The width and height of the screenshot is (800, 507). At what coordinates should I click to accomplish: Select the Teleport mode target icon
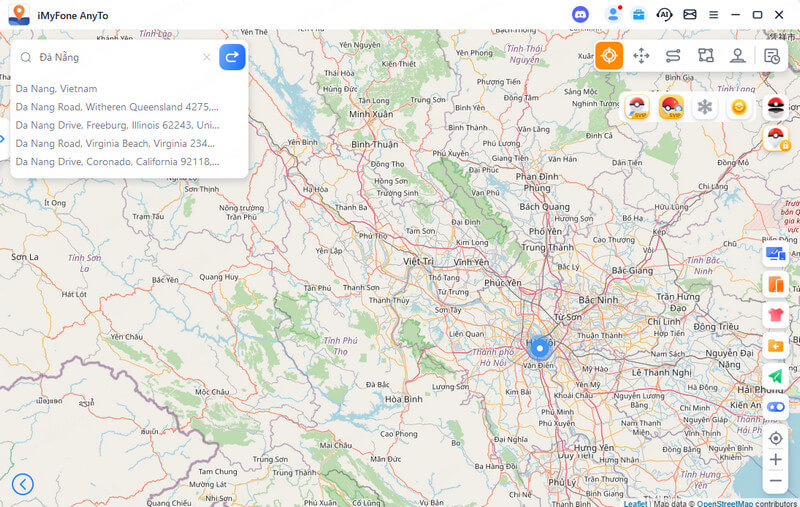[x=608, y=56]
